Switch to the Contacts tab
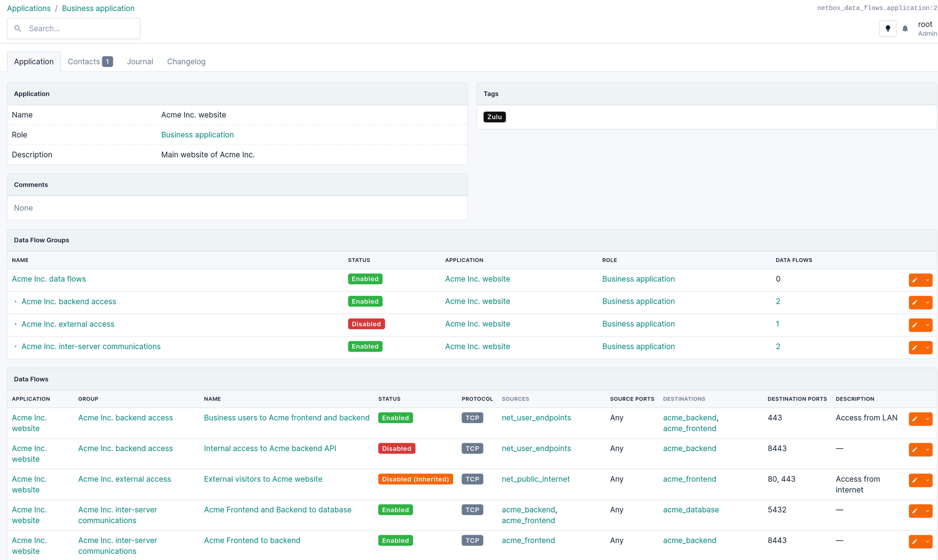This screenshot has height=560, width=938. click(90, 60)
